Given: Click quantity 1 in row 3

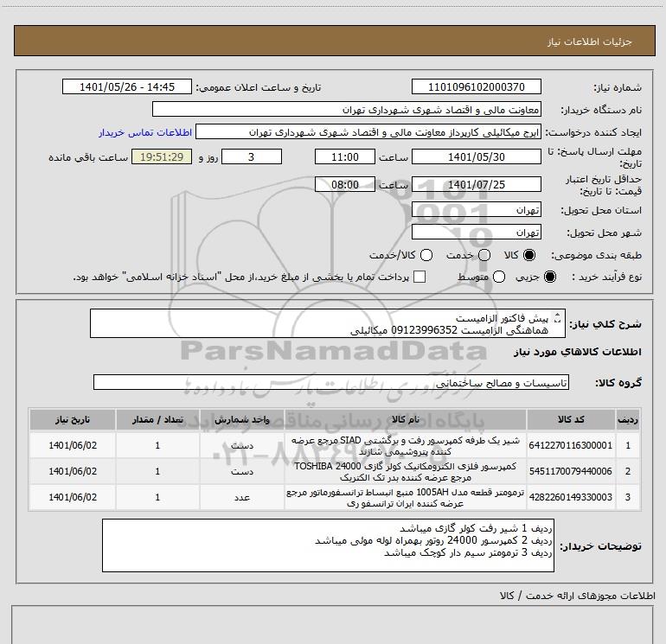Looking at the screenshot, I should point(157,497).
